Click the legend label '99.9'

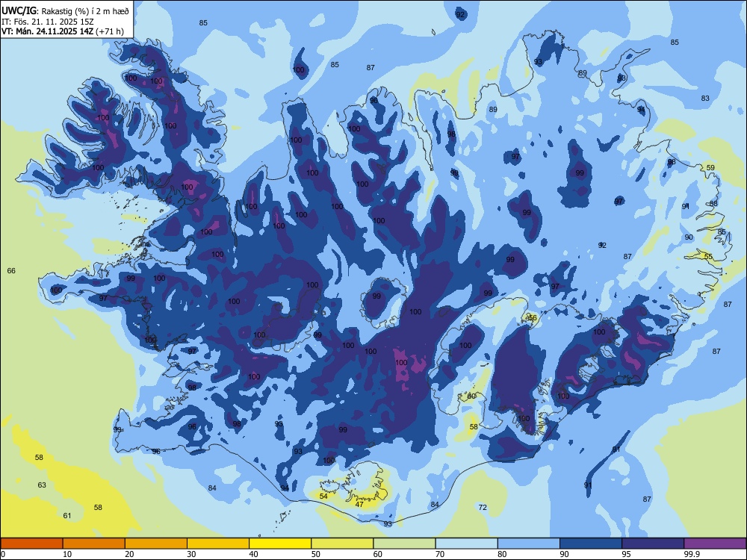pos(692,554)
